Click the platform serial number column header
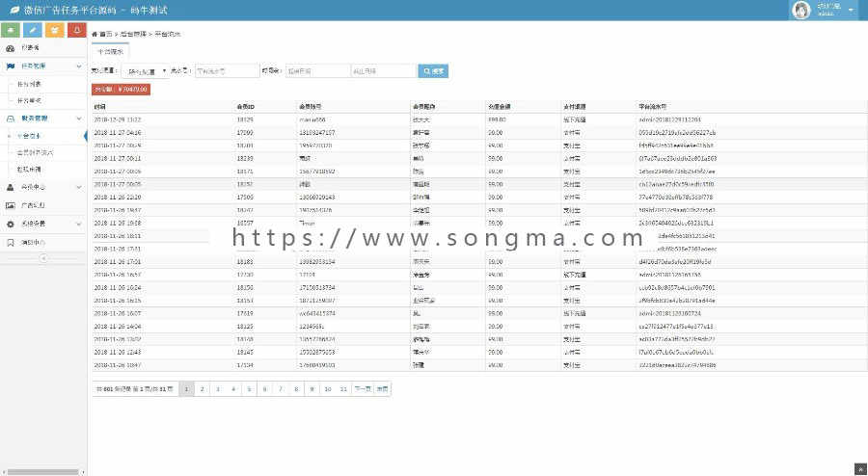 pos(652,107)
